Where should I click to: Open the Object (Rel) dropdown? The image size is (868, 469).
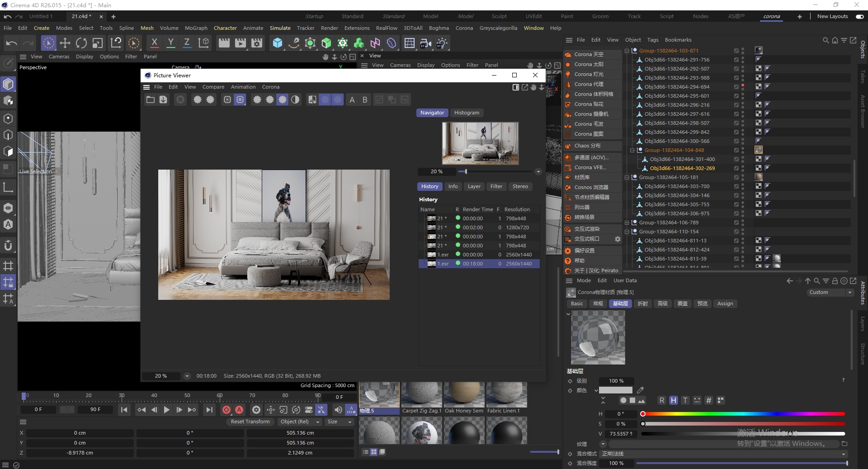tap(299, 422)
